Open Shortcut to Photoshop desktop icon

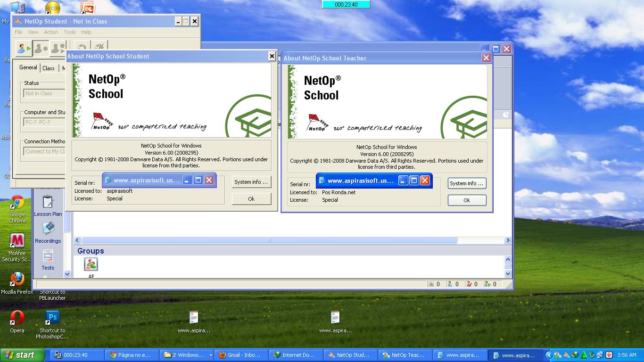[52, 325]
